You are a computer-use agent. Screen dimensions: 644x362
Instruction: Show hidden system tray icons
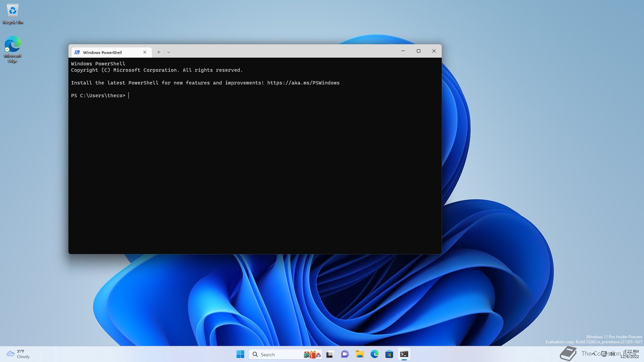coord(593,354)
